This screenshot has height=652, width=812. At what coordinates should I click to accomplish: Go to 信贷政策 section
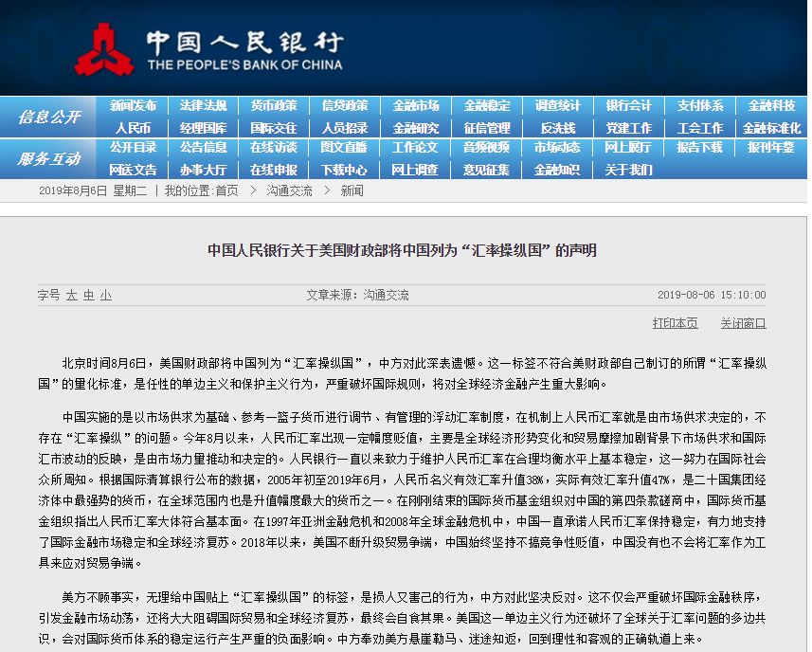345,105
